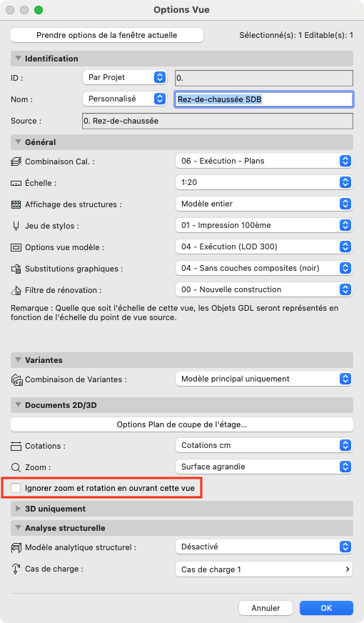Click the pen icon beside Jeu de stylos
Viewport: 364px width, 623px height.
coord(16,226)
